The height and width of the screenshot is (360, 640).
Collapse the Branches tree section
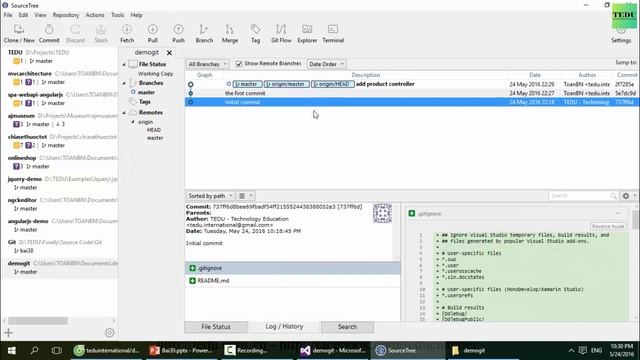124,83
